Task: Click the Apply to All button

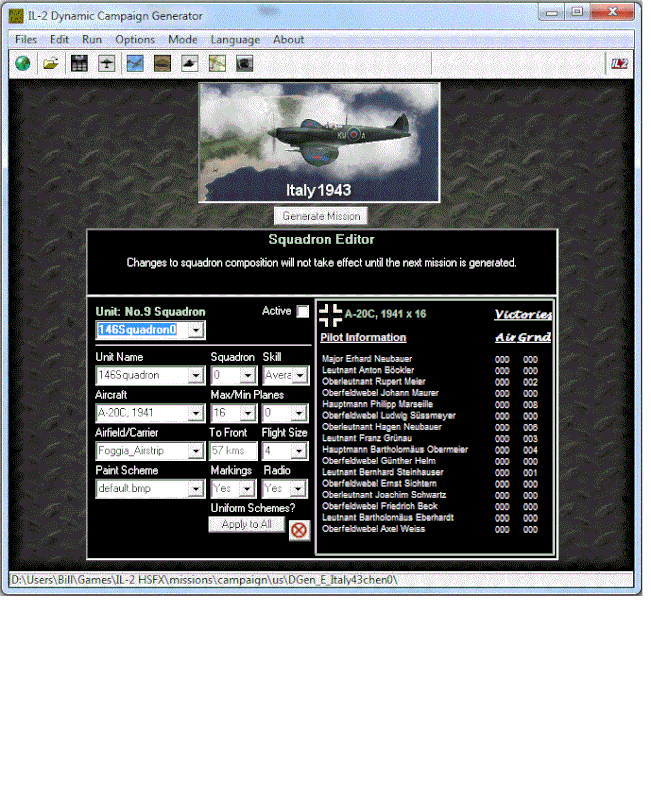Action: point(246,524)
